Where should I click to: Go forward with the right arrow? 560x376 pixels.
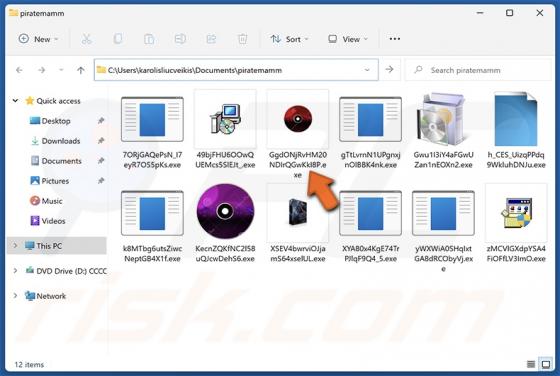42,70
